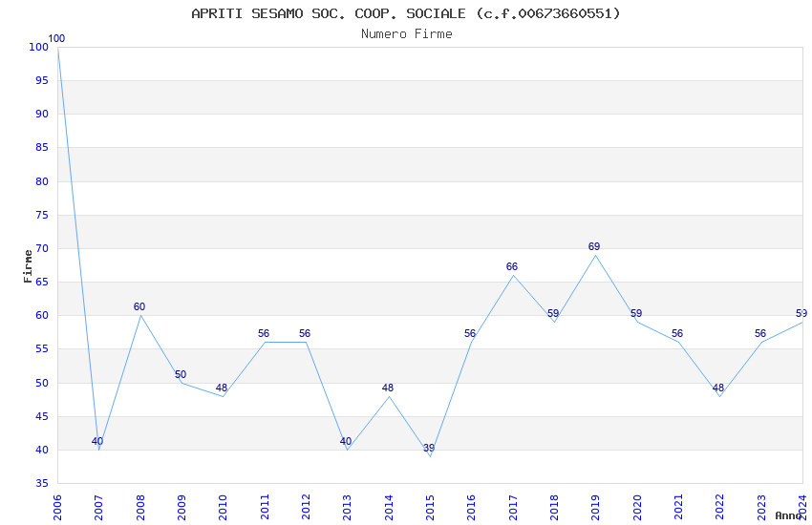Click x-axis year label 2018

[555, 507]
